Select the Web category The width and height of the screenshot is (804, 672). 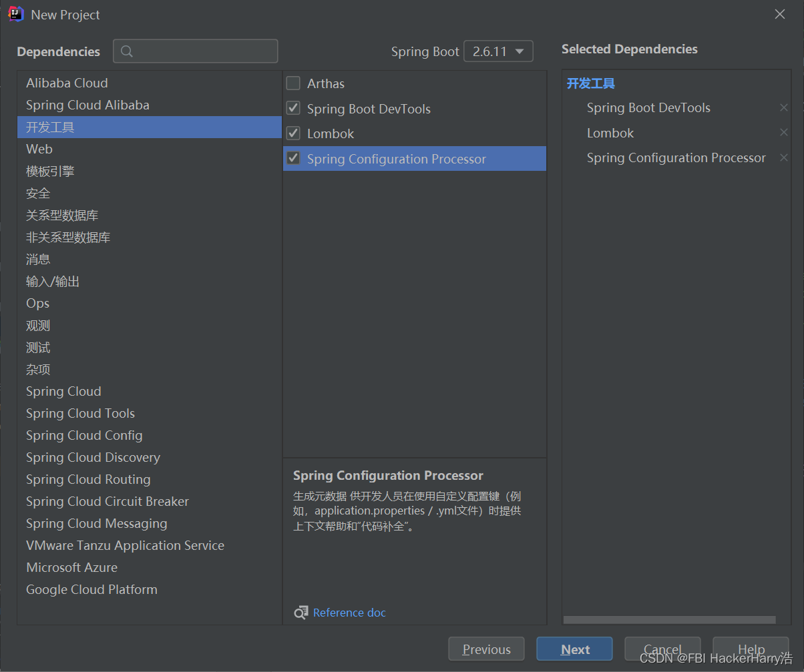[x=150, y=149]
